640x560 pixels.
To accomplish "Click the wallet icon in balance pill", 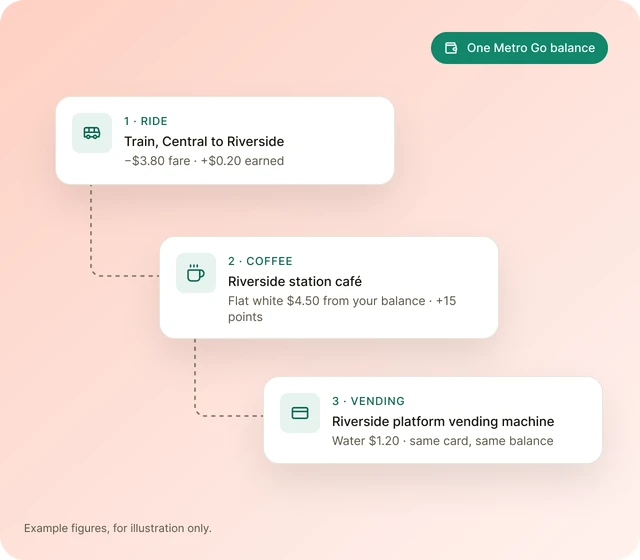I will [x=451, y=48].
